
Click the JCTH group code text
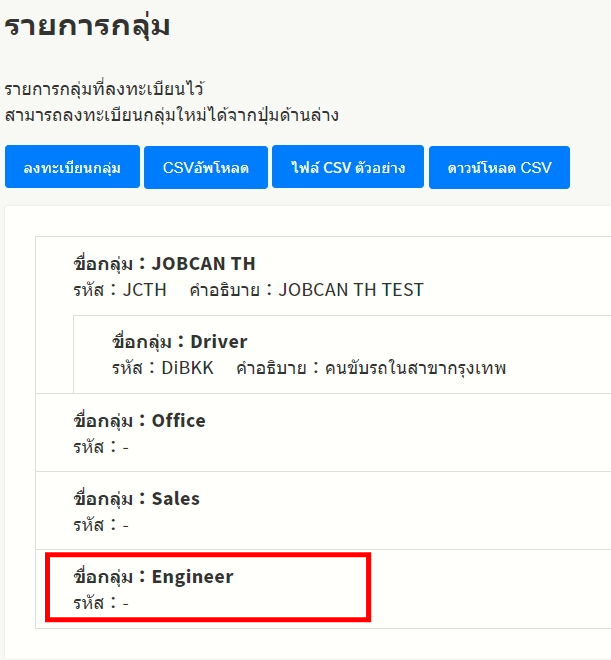point(146,290)
